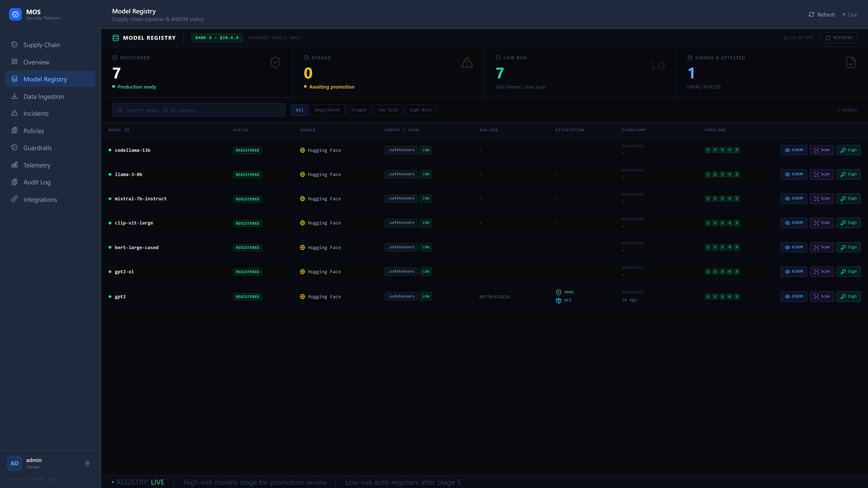
Task: Open the Policies page
Action: pyautogui.click(x=50, y=131)
